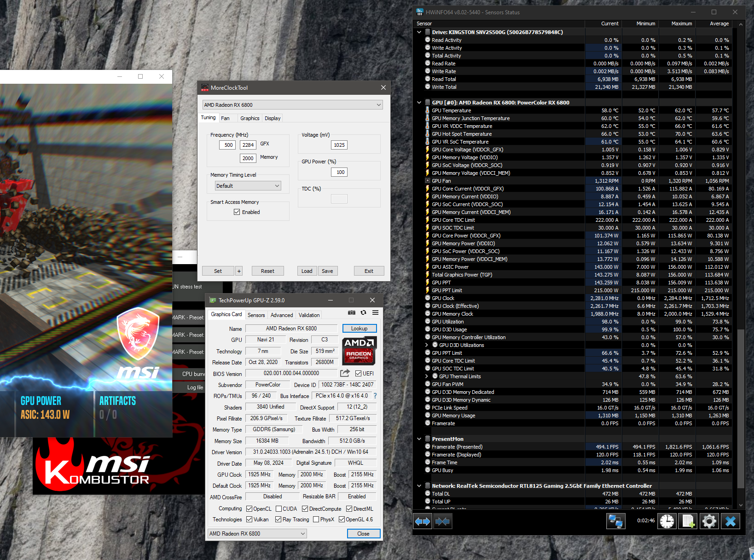Click HWiNFO vertical scrollbar thumb
Image resolution: width=754 pixels, height=560 pixels.
click(x=741, y=409)
